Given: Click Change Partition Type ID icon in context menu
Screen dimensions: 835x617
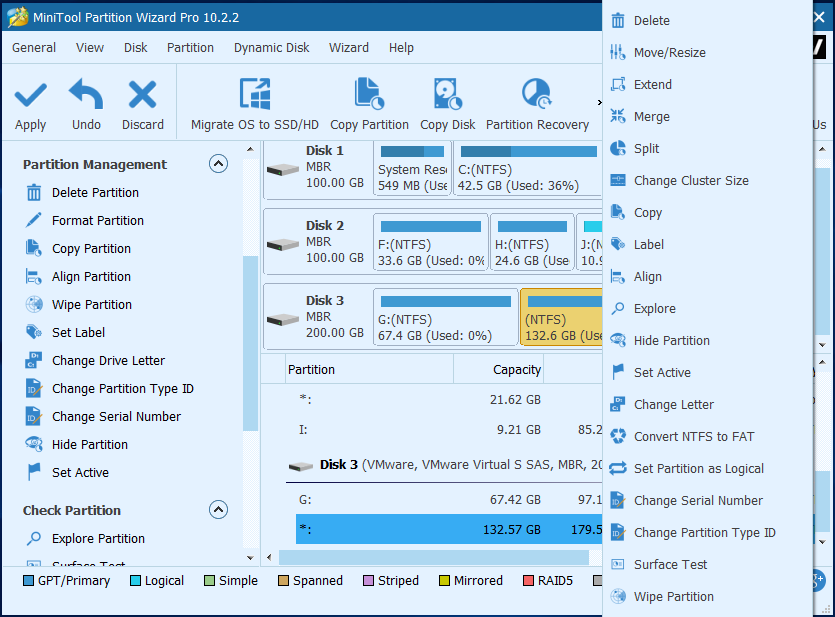Looking at the screenshot, I should (618, 532).
